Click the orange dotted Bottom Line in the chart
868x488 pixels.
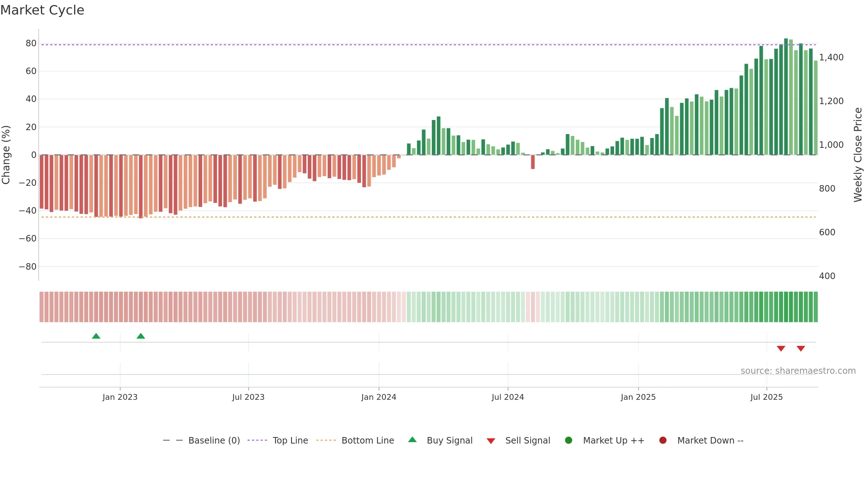[429, 217]
